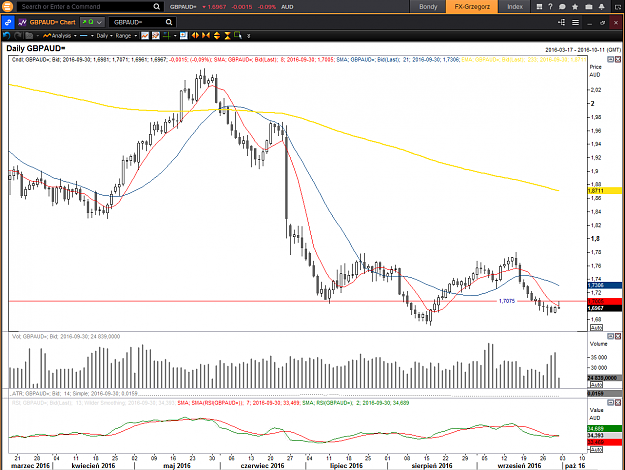Screen dimensions: 625x470
Task: Open the app library grid icon
Action: tap(539, 6)
